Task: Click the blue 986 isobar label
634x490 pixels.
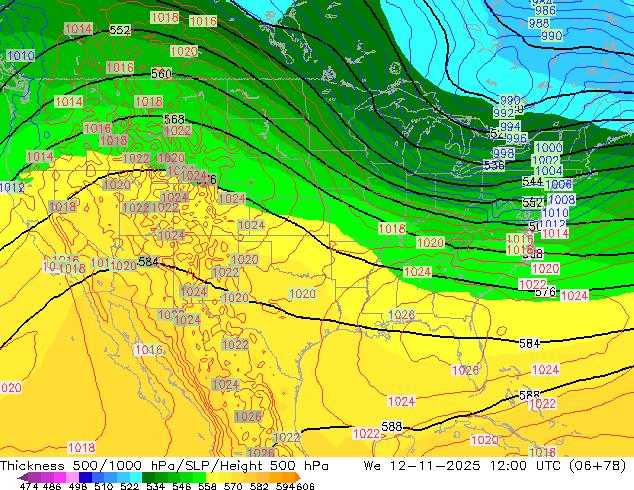Action: click(x=545, y=11)
